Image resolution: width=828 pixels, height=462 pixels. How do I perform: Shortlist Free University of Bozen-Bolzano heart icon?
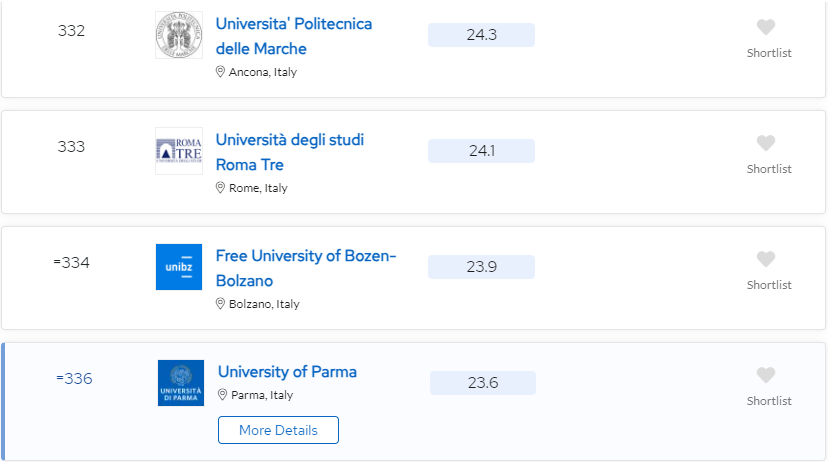tap(766, 259)
